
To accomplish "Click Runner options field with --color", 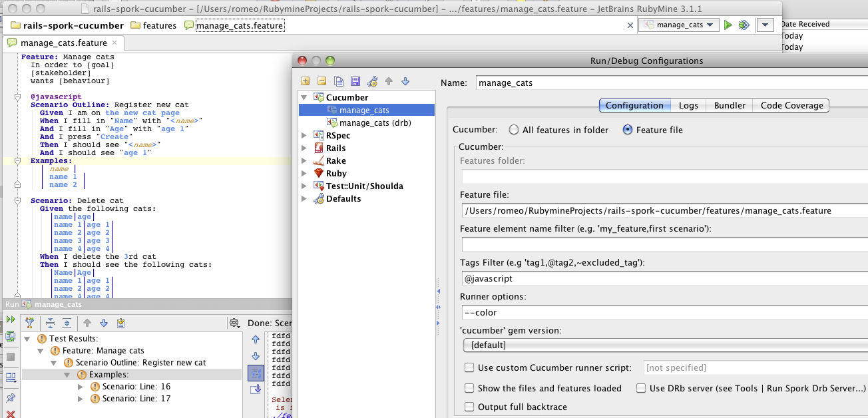I will point(665,312).
